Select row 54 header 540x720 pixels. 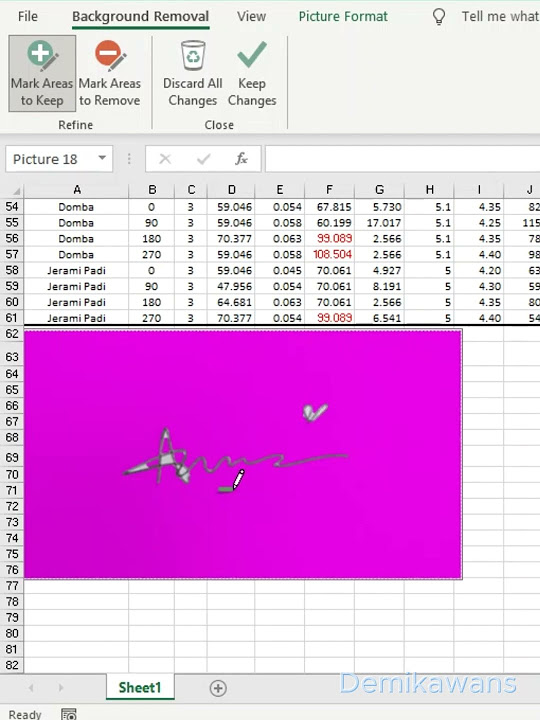(x=12, y=207)
